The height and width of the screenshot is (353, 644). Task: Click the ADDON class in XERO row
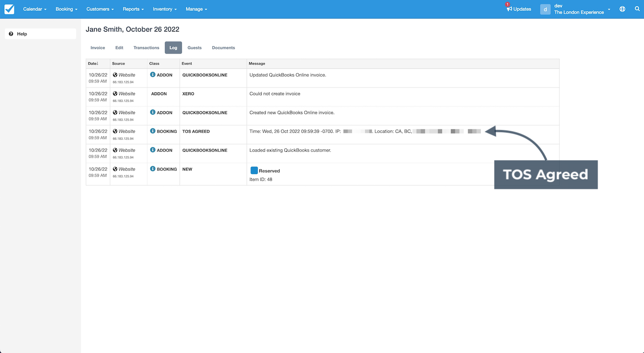(159, 94)
